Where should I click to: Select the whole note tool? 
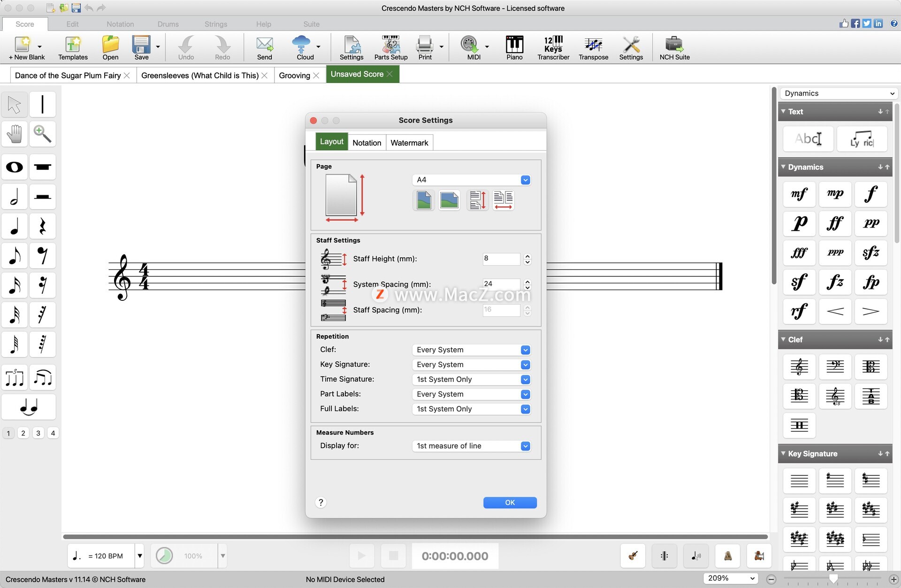coord(15,167)
